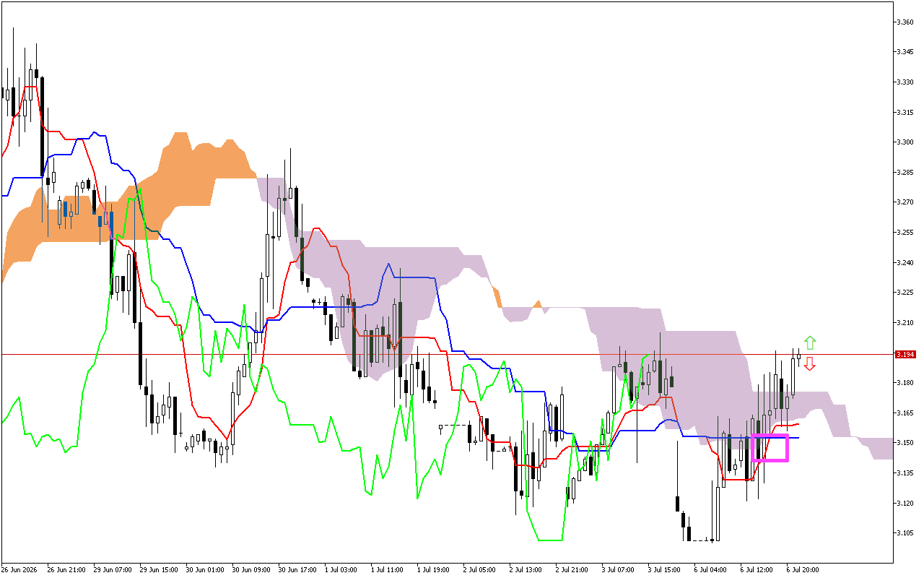Click the 30 Jun 01:00 time label
Screen dimensions: 924x578
tap(206, 569)
